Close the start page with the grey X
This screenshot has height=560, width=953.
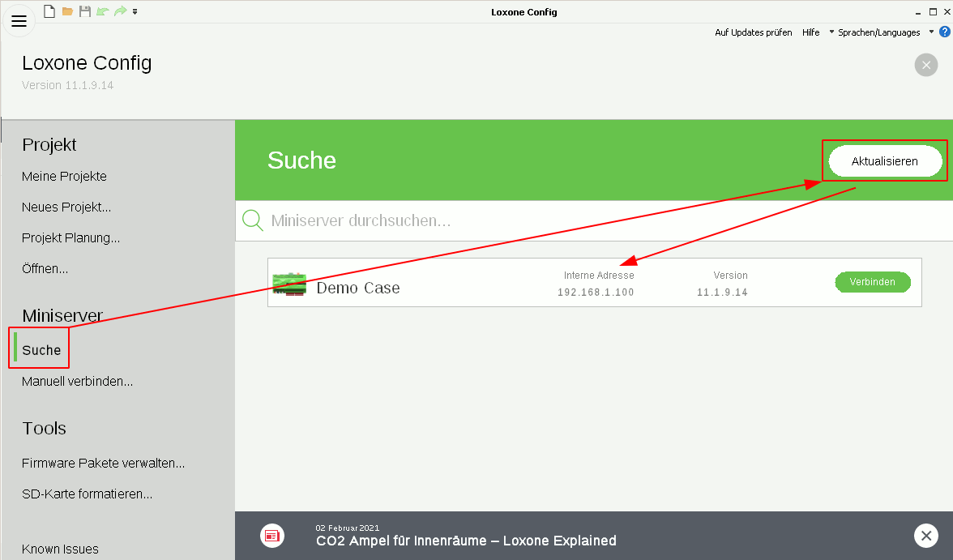(x=926, y=65)
